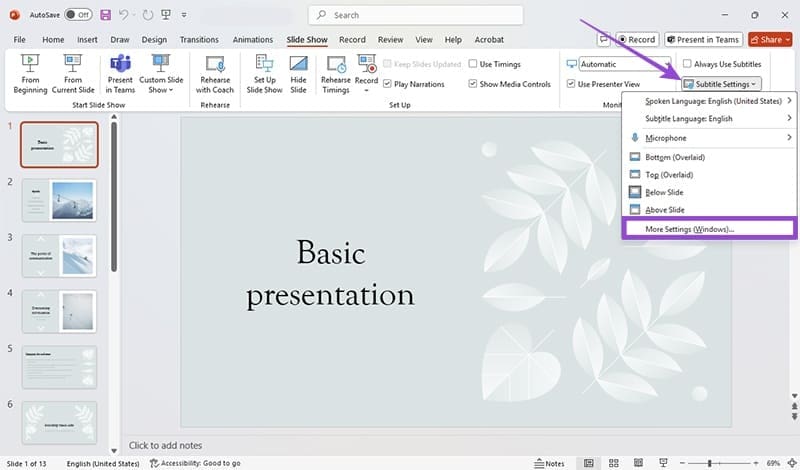800x470 pixels.
Task: Uncheck Play Narrations checkbox
Action: coord(388,84)
